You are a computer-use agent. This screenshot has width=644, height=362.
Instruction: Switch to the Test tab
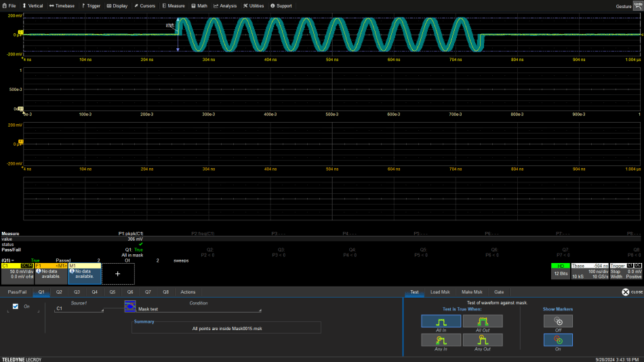coord(414,292)
